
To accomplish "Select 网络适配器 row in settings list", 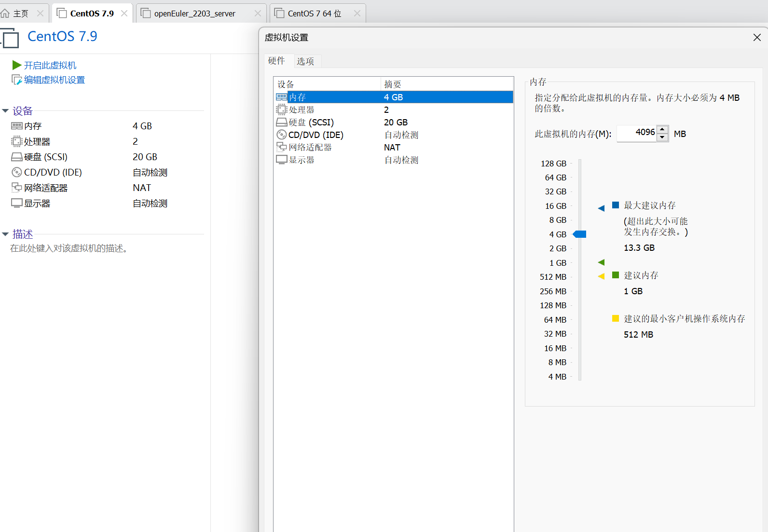I will 394,147.
